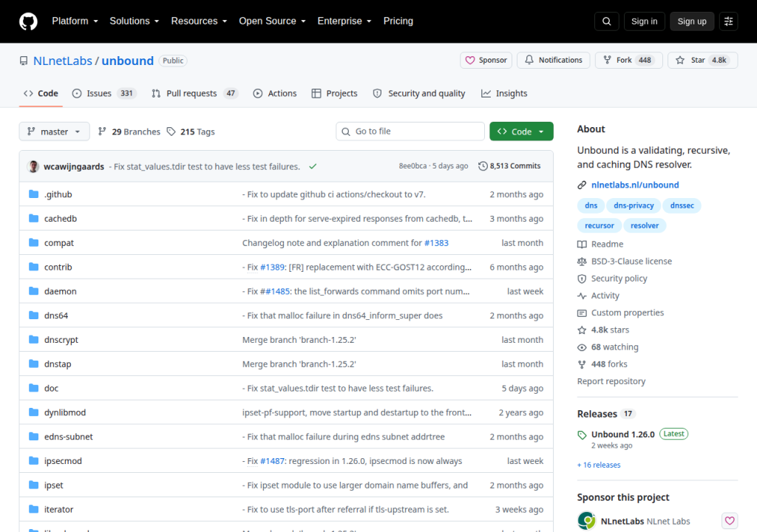Open wcawijngaards author link
The height and width of the screenshot is (532, 757).
tap(74, 166)
